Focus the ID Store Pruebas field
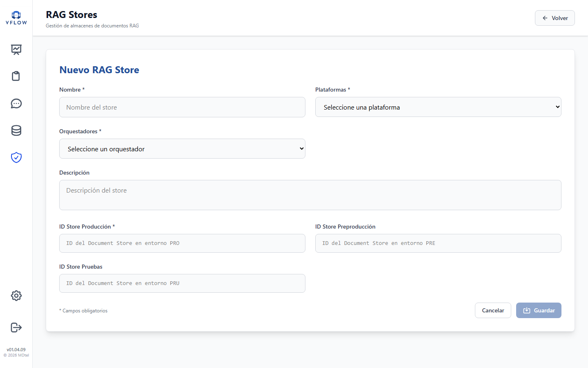Image resolution: width=588 pixels, height=368 pixels. (182, 283)
